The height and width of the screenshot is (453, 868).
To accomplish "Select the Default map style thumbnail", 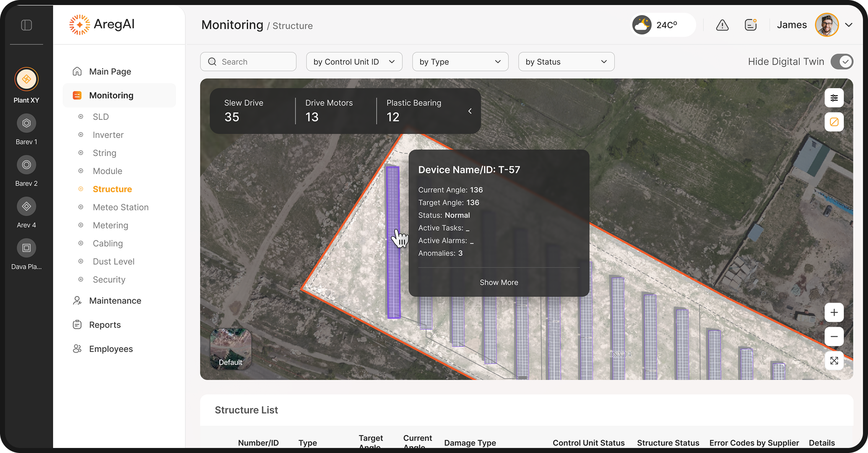I will pyautogui.click(x=230, y=349).
